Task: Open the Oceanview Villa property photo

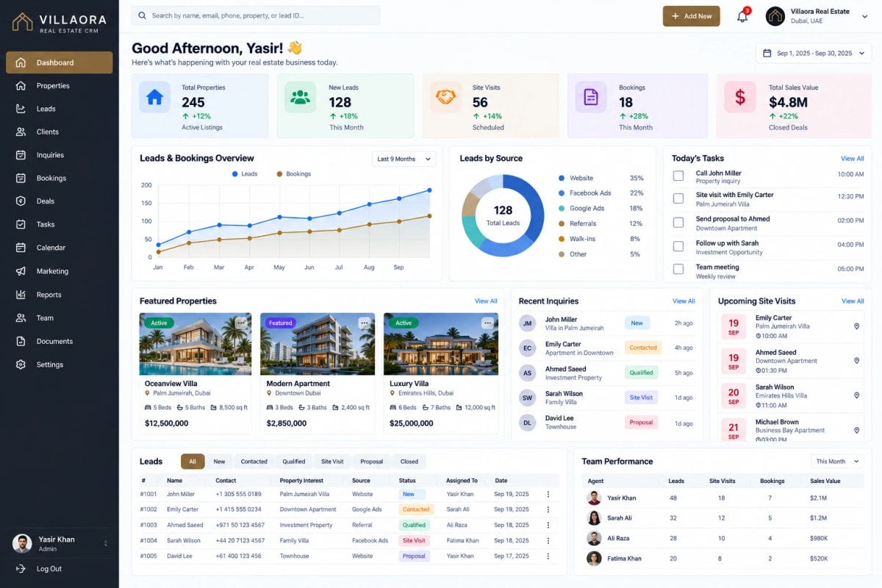Action: pyautogui.click(x=196, y=344)
